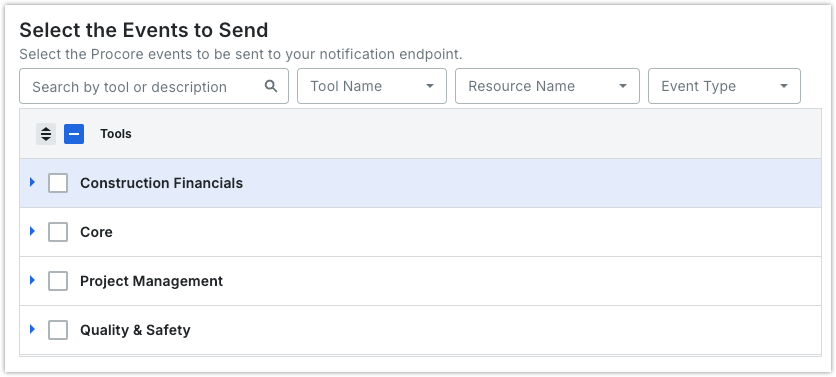Select the Construction Financials row label
This screenshot has height=377, width=836.
pos(162,183)
